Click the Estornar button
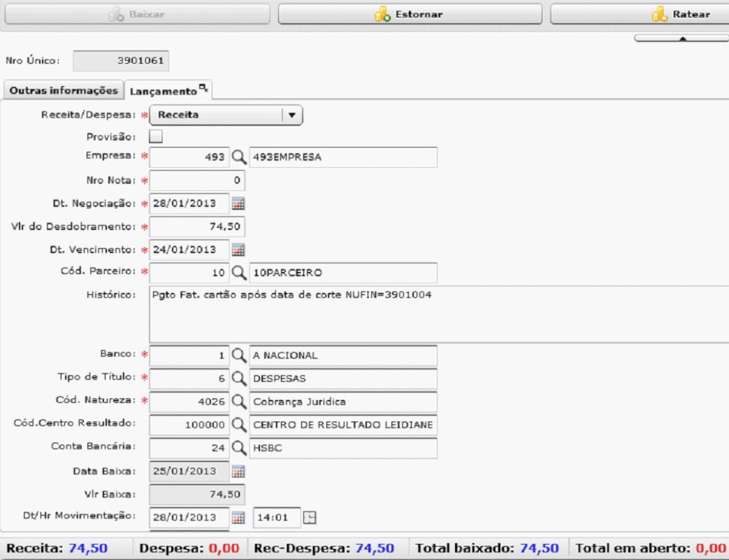 pos(410,14)
